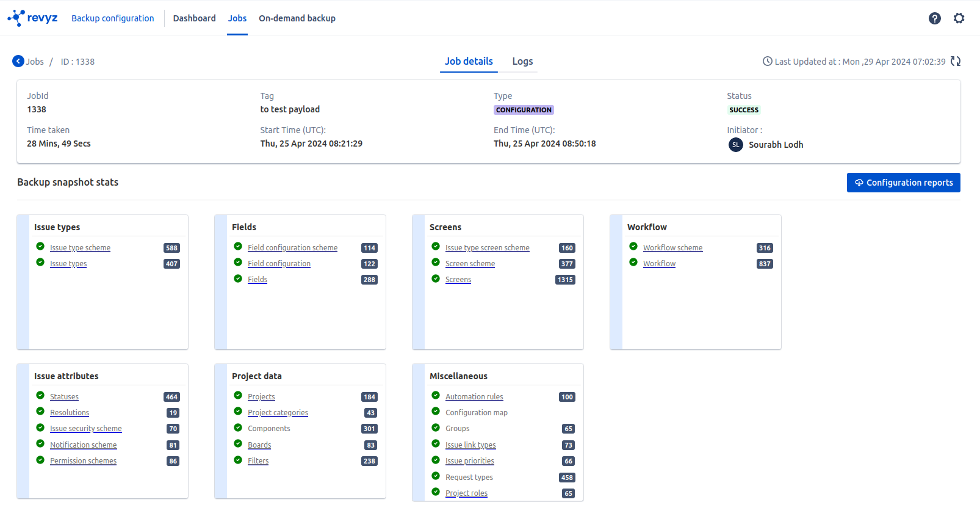Click the Backup configuration header link
980x527 pixels.
112,18
